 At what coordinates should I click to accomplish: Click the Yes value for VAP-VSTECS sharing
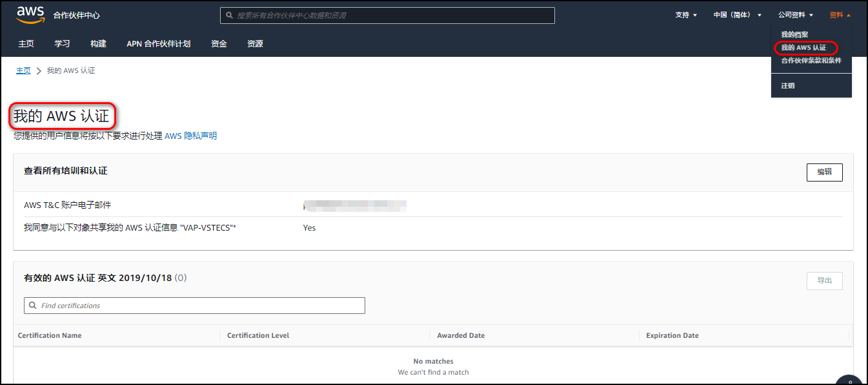309,228
